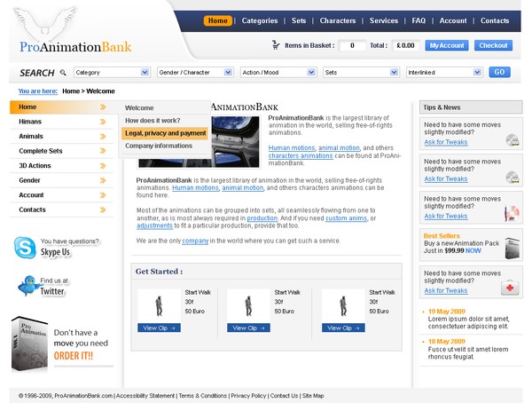The width and height of the screenshot is (532, 403).
Task: Open Contacts in top navigation
Action: click(495, 20)
